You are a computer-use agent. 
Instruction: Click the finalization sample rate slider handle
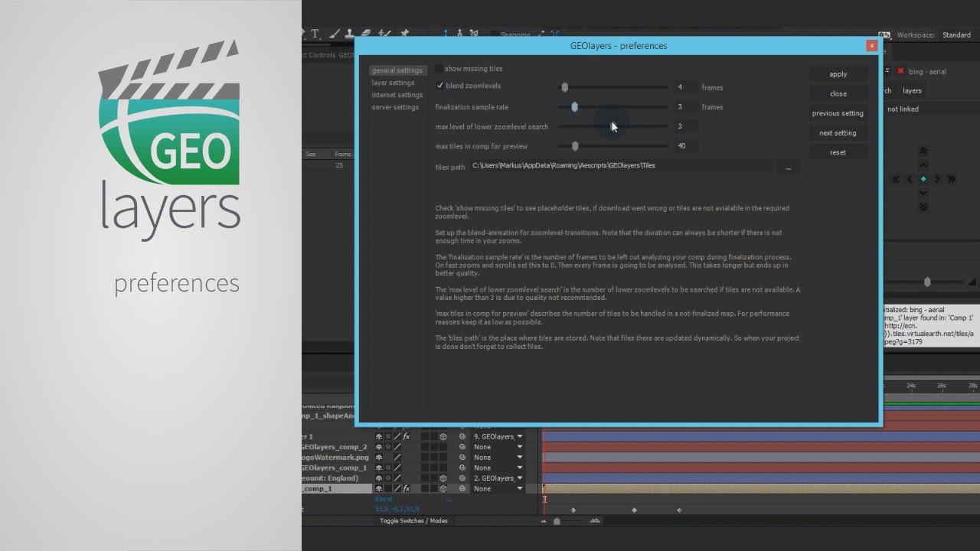click(x=574, y=107)
